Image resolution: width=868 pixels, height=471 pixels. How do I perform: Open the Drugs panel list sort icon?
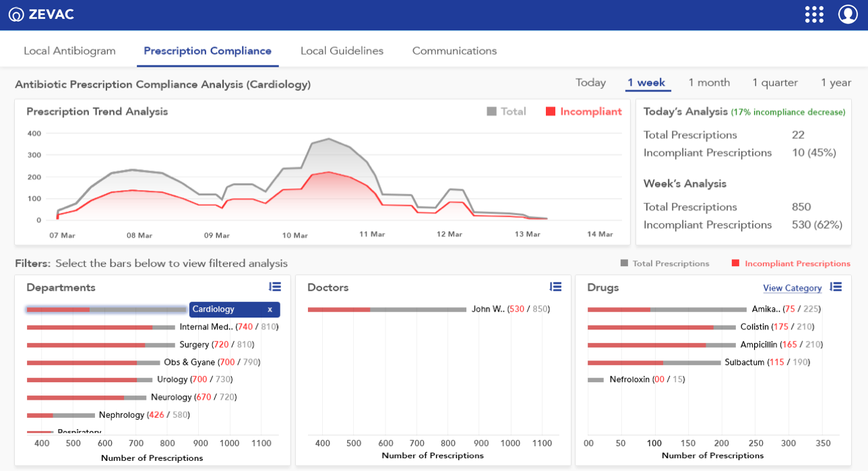[x=836, y=287]
